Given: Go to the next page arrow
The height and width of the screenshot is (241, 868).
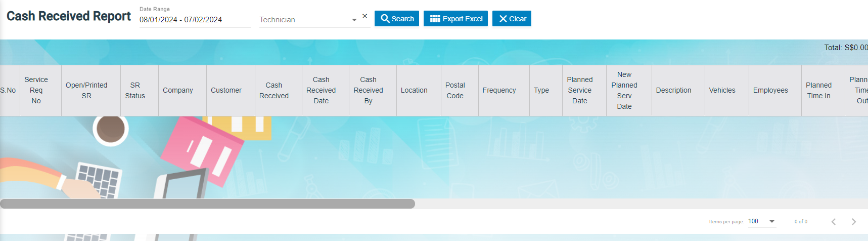Looking at the screenshot, I should click(x=853, y=222).
